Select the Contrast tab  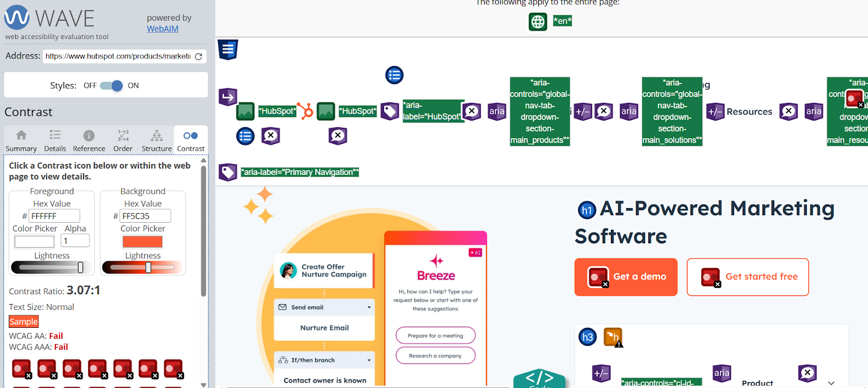tap(191, 141)
